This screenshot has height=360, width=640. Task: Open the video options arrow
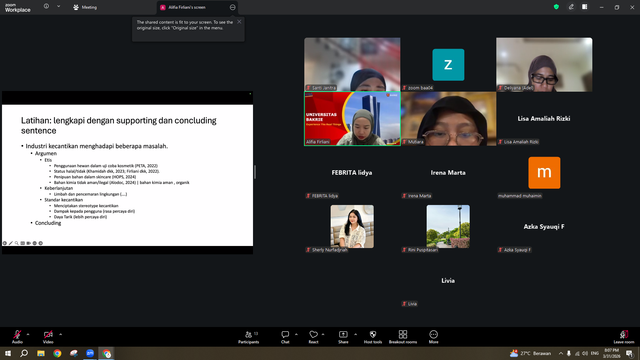pos(60,334)
